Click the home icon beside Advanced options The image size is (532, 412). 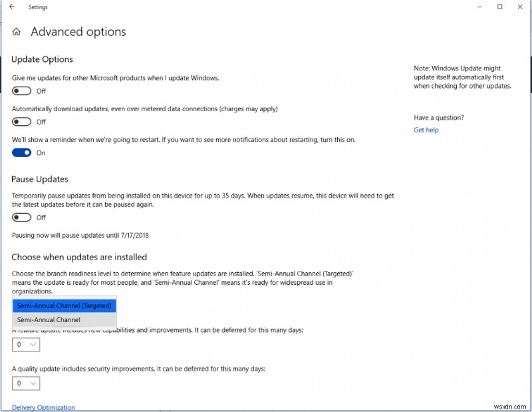[15, 31]
